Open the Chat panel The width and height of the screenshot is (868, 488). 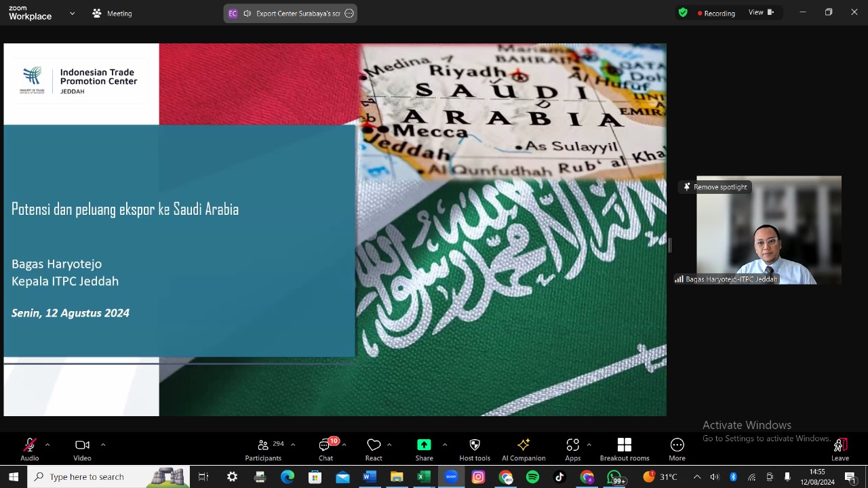click(x=326, y=449)
